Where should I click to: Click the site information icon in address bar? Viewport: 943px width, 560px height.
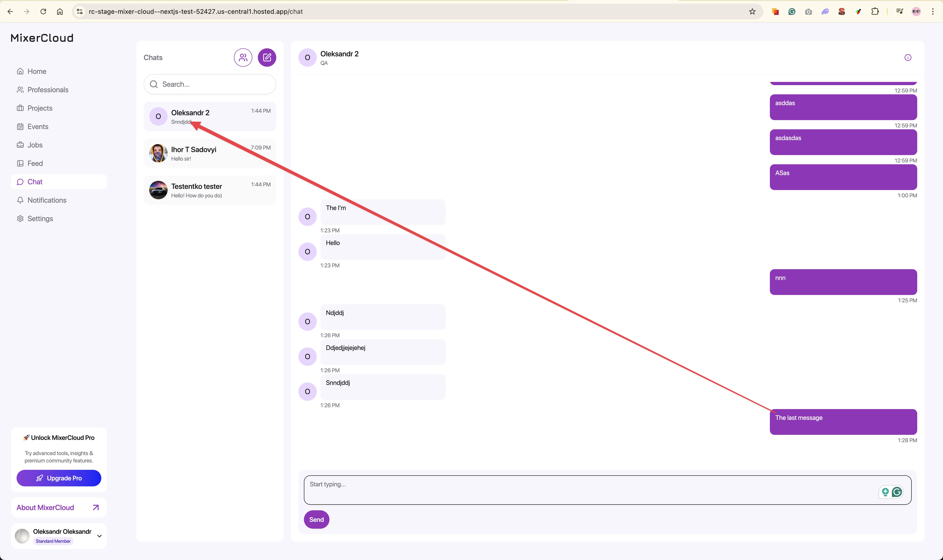click(80, 11)
